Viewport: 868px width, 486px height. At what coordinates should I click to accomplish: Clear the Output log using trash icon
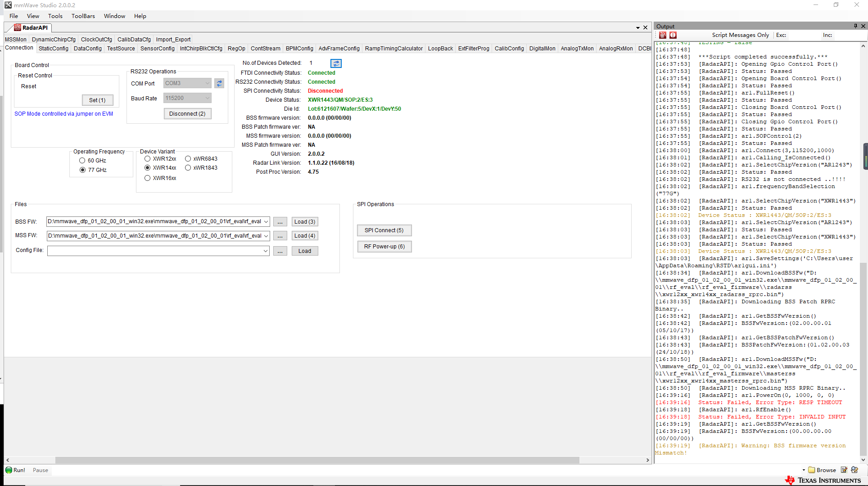click(663, 35)
